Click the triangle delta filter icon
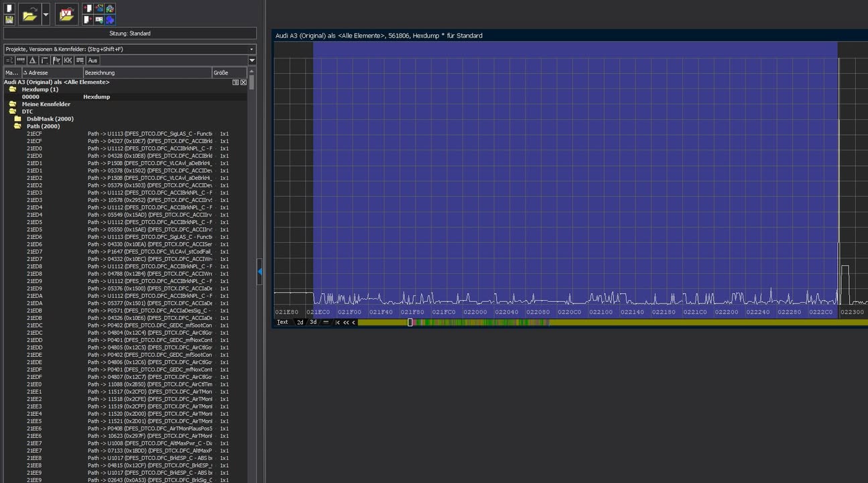This screenshot has width=868, height=483. click(x=32, y=60)
